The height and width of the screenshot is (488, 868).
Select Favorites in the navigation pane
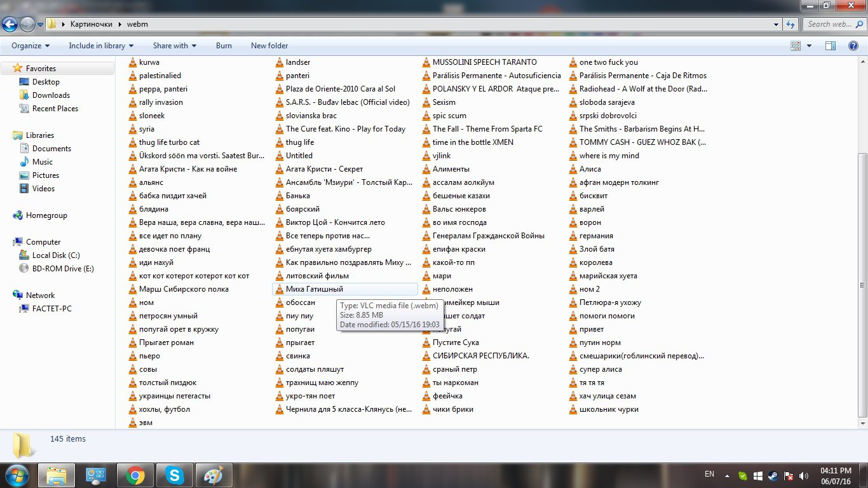click(x=41, y=69)
